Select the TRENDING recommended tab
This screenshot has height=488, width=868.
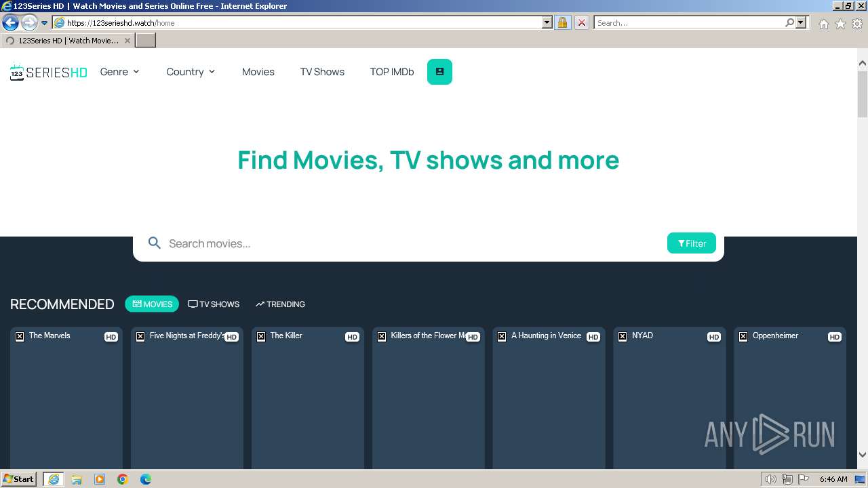[280, 304]
